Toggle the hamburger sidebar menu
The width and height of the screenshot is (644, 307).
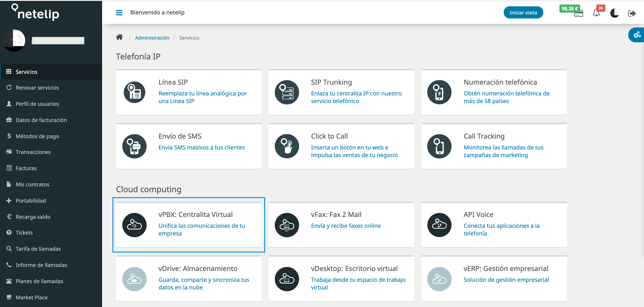(119, 13)
